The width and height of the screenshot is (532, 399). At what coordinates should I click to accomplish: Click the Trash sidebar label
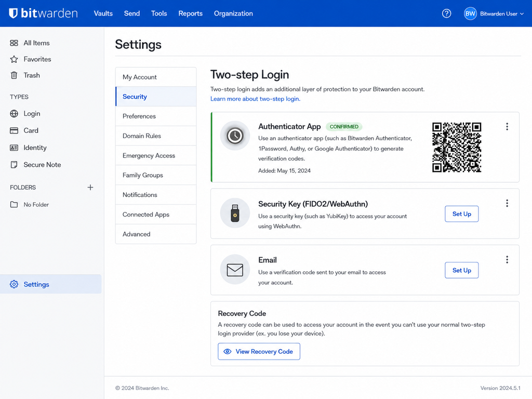32,75
